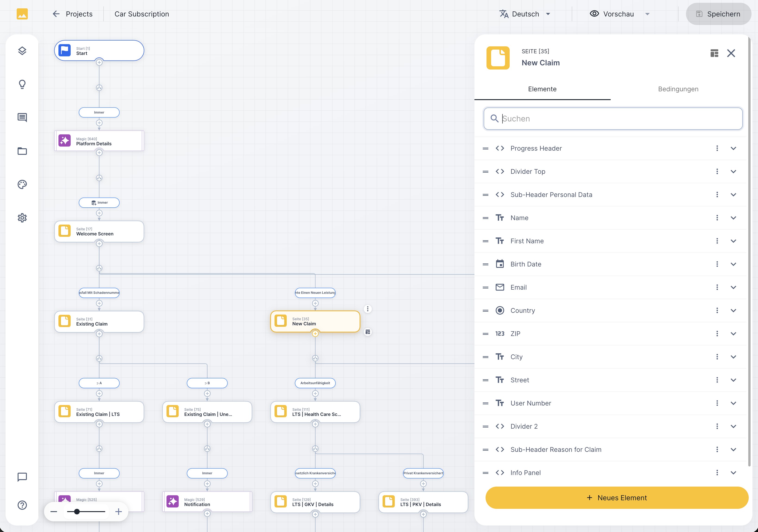The image size is (758, 532).
Task: Select the Start node
Action: 99,51
